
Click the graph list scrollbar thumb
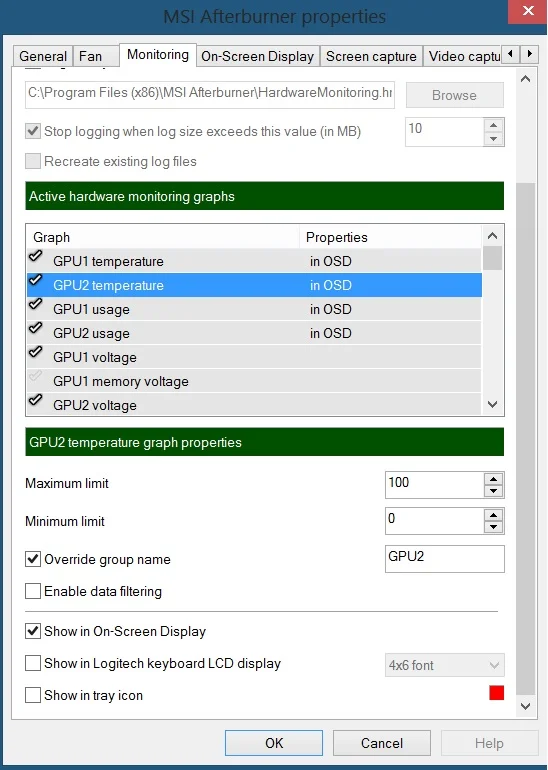pyautogui.click(x=493, y=258)
